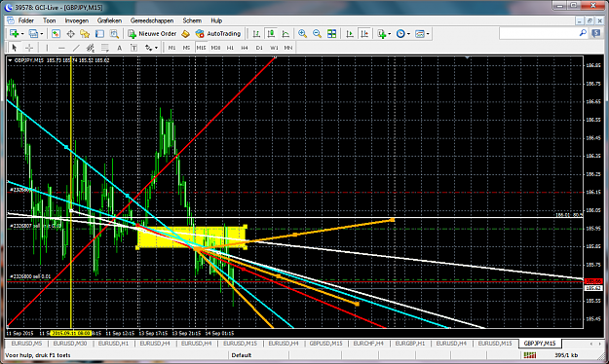The width and height of the screenshot is (609, 364).
Task: Switch to the EURUSD,M5 chart tab
Action: (x=26, y=344)
